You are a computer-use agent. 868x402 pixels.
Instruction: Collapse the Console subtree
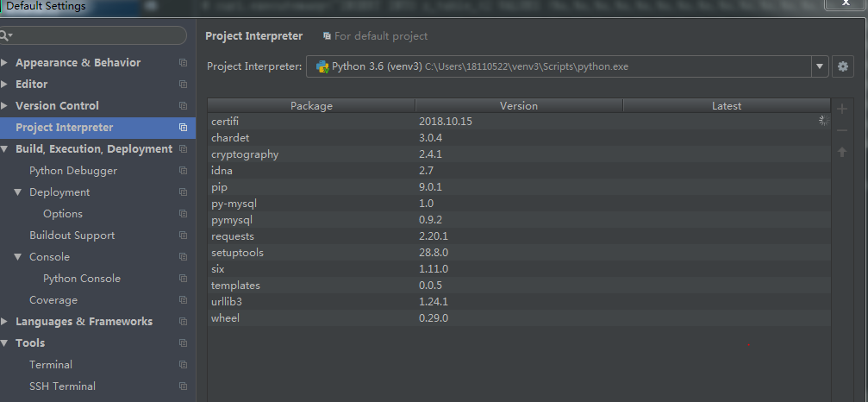18,257
